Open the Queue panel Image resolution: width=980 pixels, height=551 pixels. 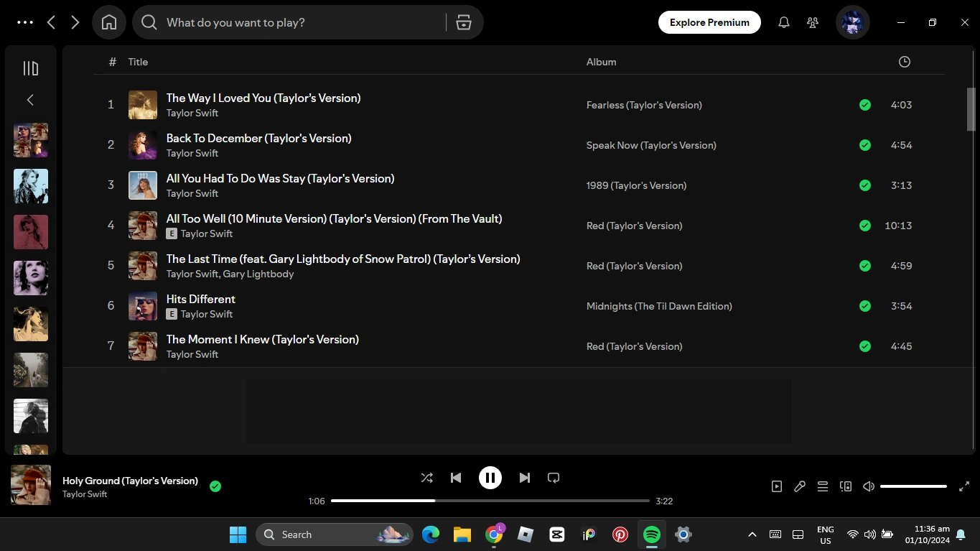point(823,486)
